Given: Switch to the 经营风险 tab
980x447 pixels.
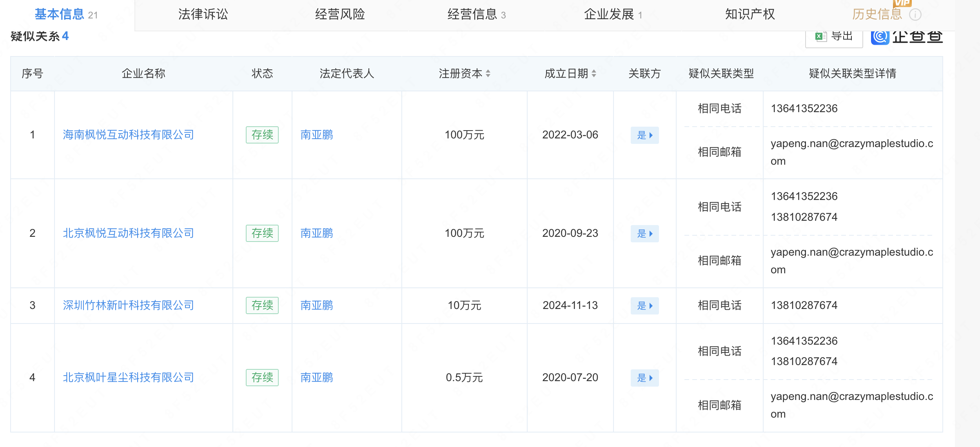Looking at the screenshot, I should click(339, 15).
